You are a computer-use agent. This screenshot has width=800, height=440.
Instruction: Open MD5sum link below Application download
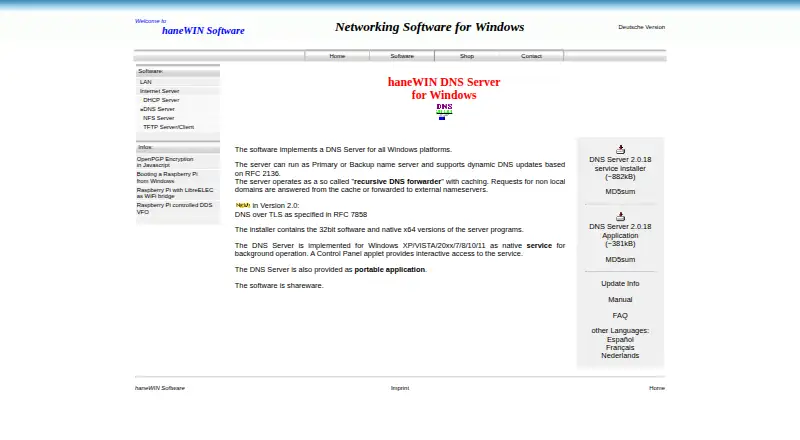[x=620, y=259]
